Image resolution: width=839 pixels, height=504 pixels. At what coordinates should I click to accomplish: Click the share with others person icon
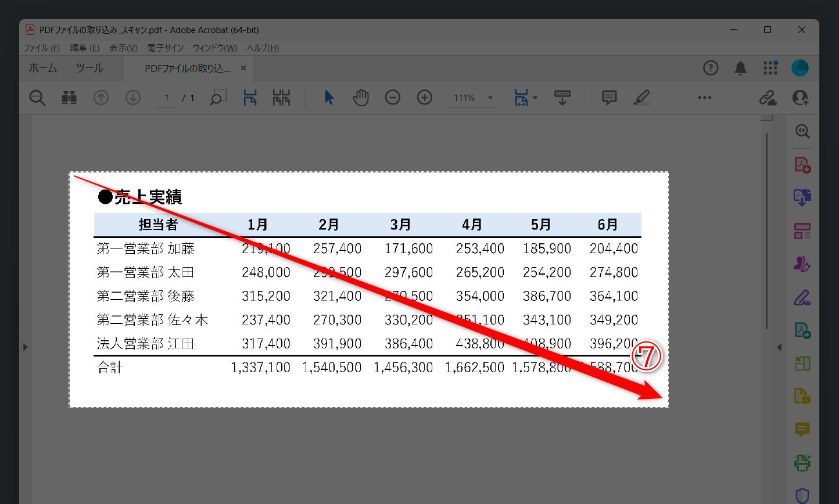point(800,98)
